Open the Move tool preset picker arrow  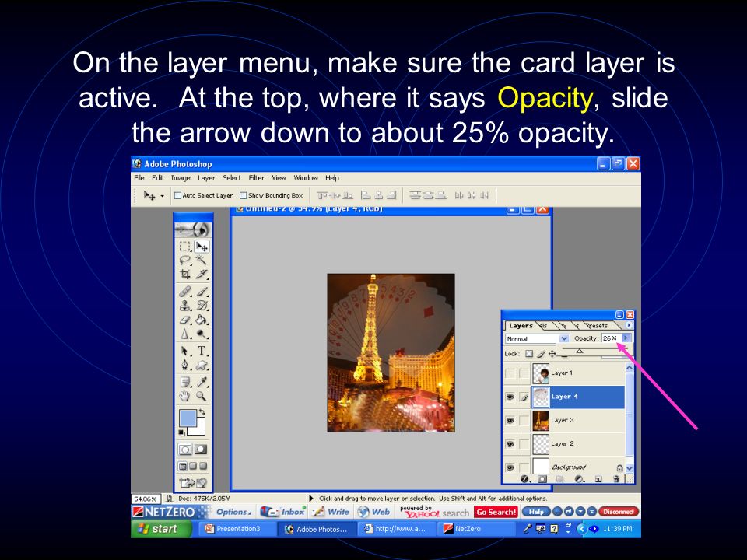(x=162, y=196)
